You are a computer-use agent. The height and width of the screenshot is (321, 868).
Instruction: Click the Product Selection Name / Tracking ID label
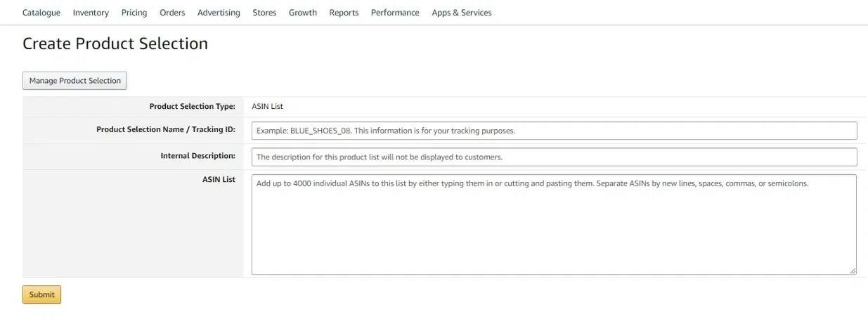click(166, 130)
